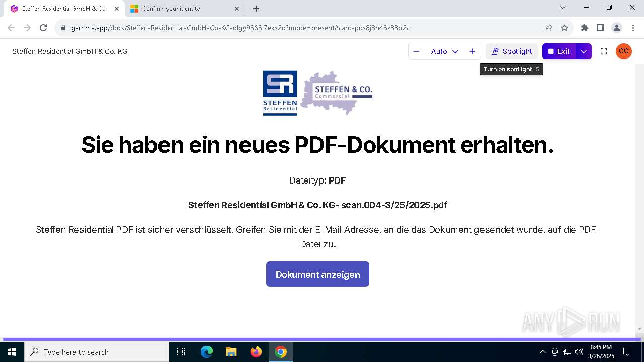
Task: Enter fullscreen via the expand icon
Action: pyautogui.click(x=604, y=51)
